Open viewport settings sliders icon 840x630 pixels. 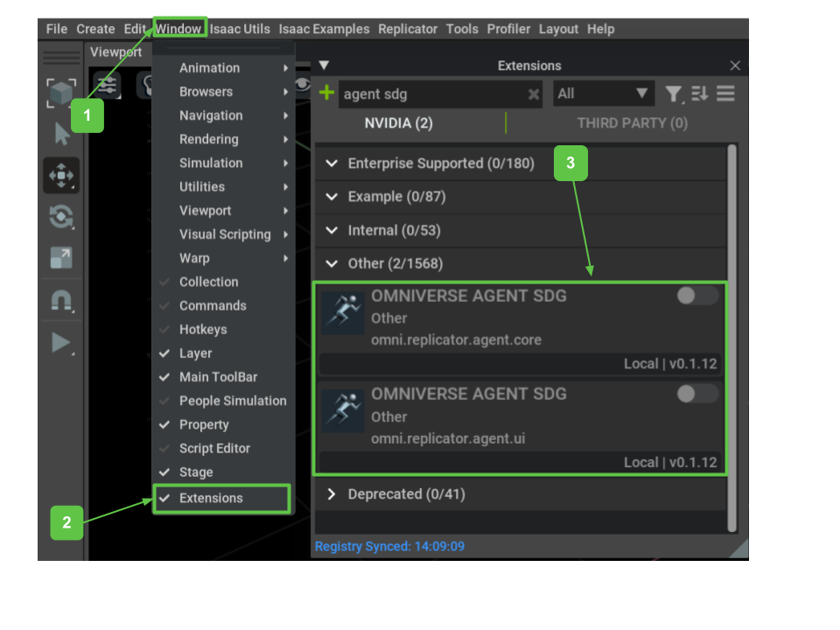pyautogui.click(x=107, y=85)
